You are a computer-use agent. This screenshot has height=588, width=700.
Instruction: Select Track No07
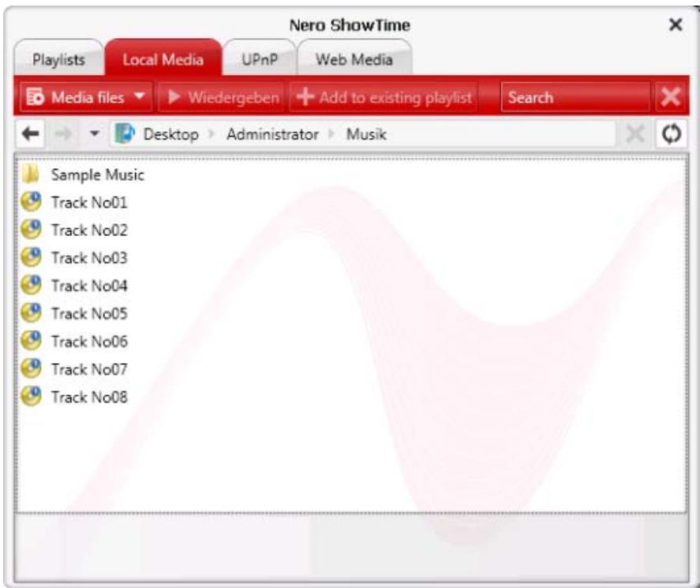[89, 369]
